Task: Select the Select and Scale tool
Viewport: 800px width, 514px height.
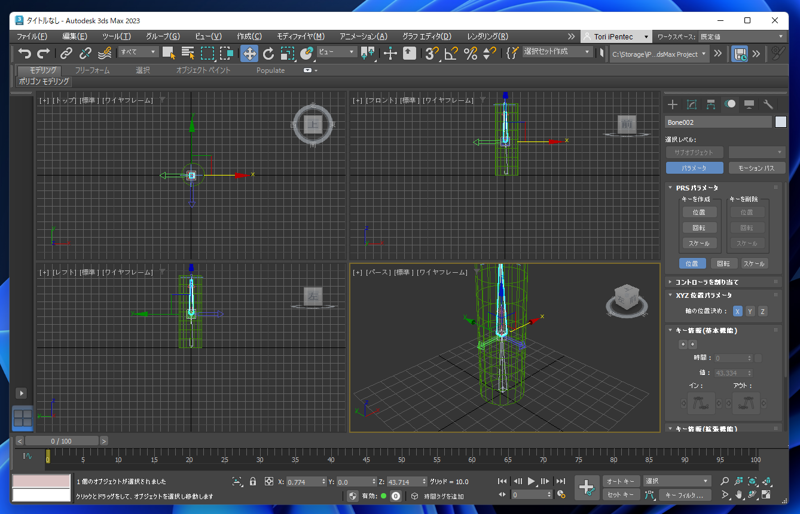Action: click(287, 53)
